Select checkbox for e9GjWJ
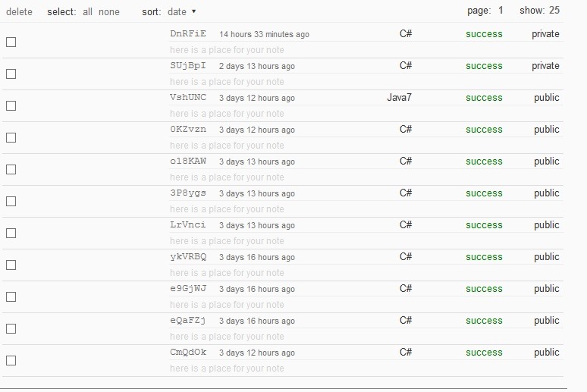The image size is (587, 392). pos(11,296)
